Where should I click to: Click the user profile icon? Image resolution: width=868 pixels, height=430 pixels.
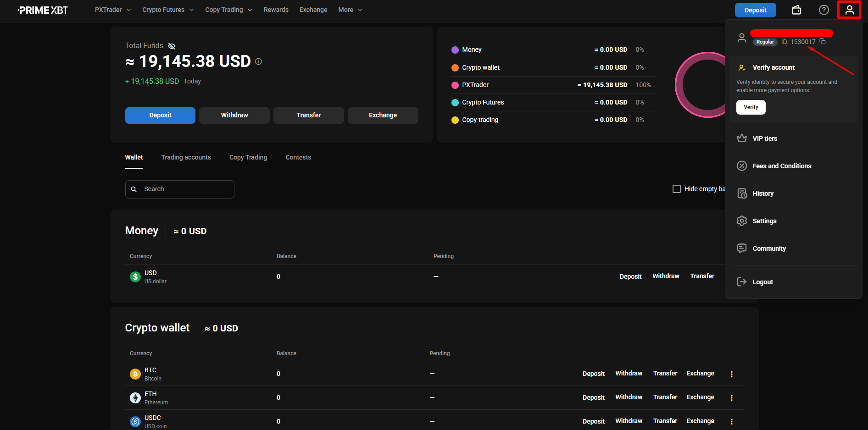[x=850, y=10]
